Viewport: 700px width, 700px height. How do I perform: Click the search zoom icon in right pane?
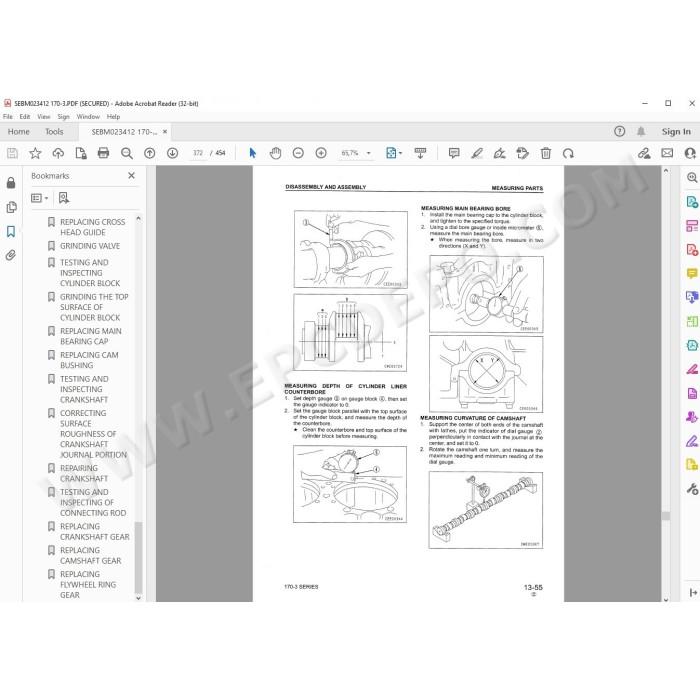pos(692,177)
